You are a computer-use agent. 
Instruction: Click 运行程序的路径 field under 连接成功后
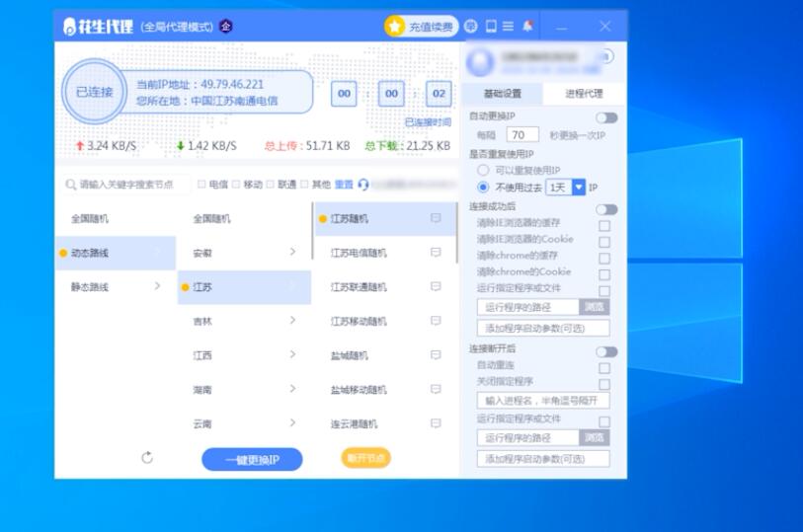[x=528, y=307]
